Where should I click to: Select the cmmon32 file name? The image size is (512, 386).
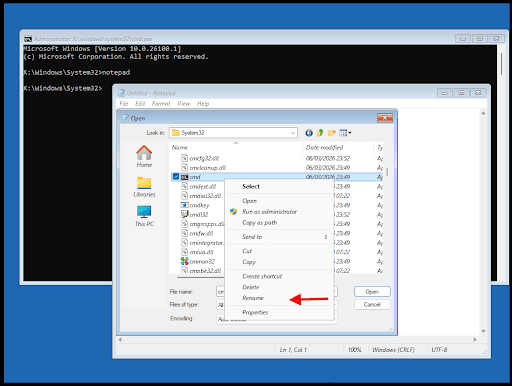202,261
